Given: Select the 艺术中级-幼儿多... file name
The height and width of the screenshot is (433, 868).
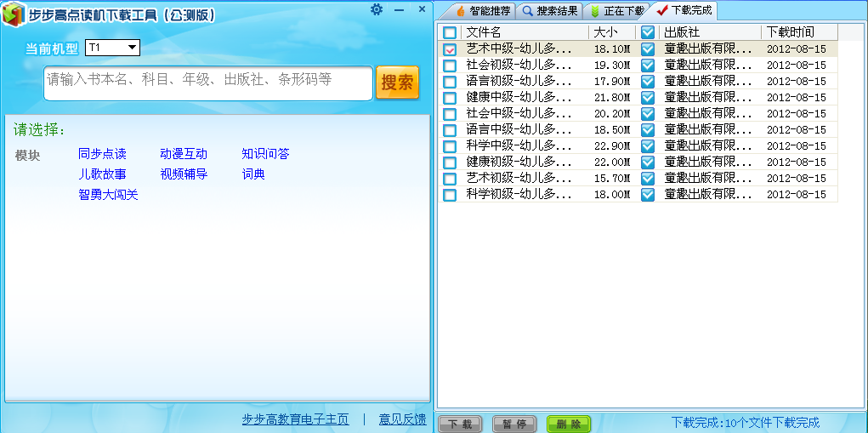Looking at the screenshot, I should coord(519,48).
